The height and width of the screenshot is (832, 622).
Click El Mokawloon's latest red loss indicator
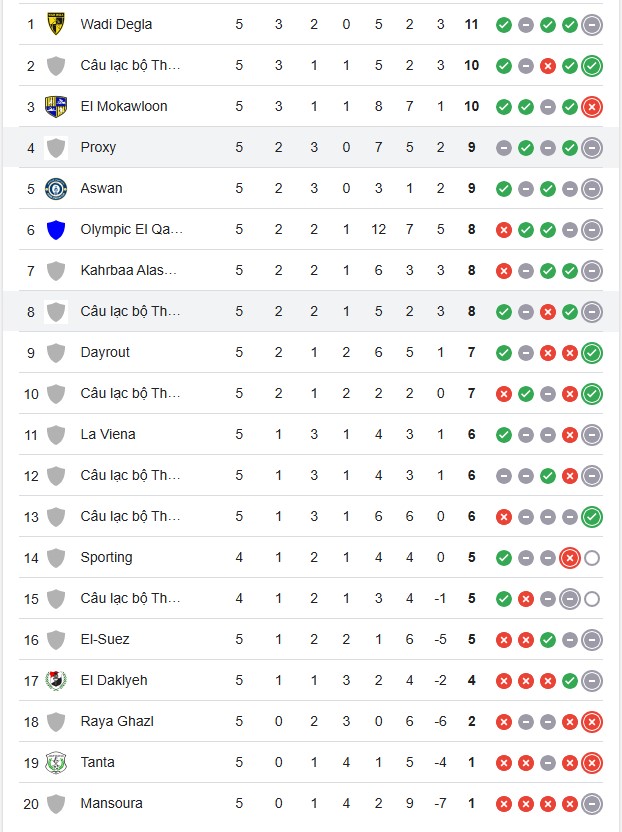592,107
